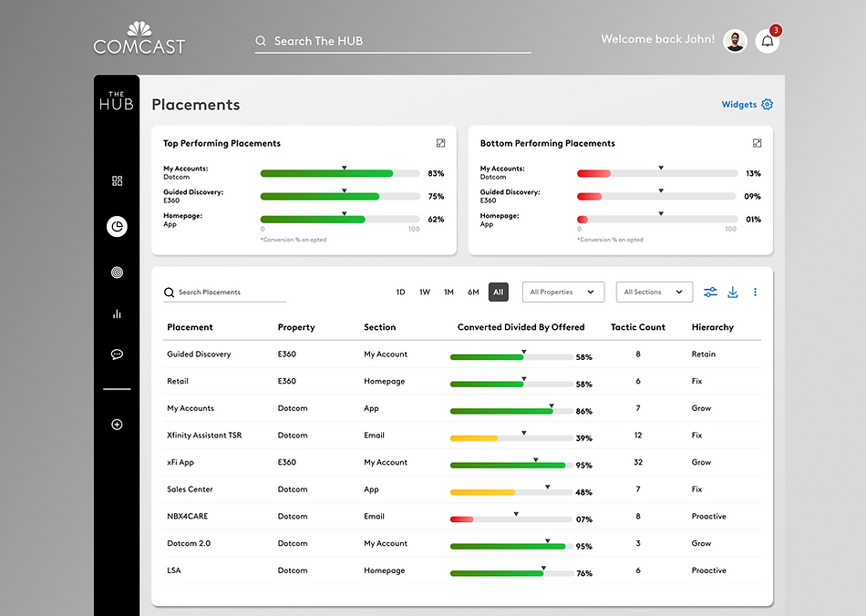Image resolution: width=866 pixels, height=616 pixels.
Task: Open the Widgets settings link
Action: tap(747, 104)
